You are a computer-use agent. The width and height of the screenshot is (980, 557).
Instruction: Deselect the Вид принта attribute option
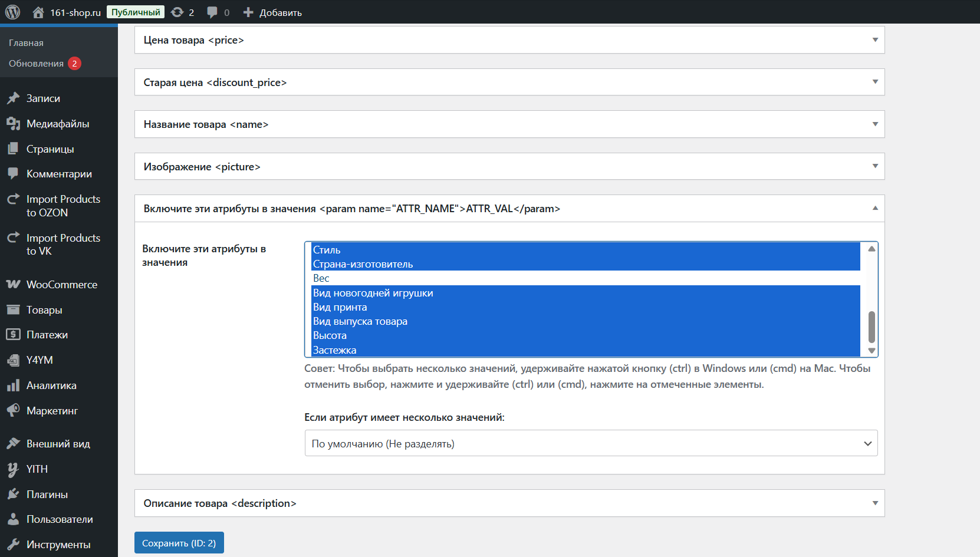[x=340, y=307]
